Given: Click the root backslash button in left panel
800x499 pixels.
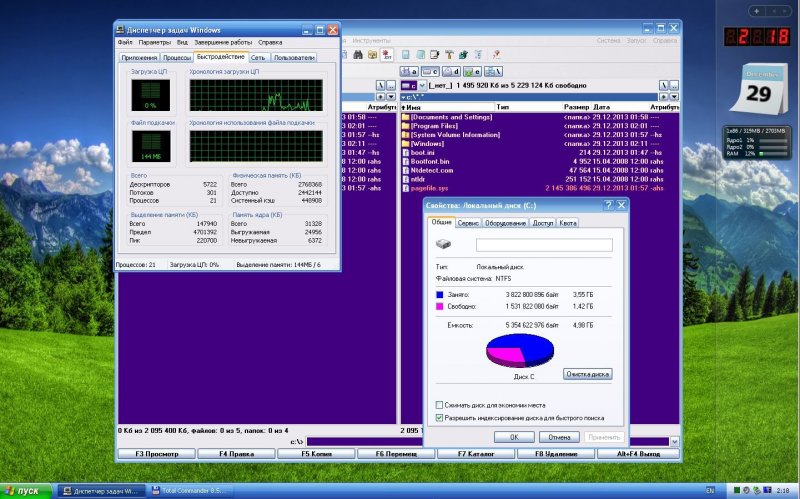Looking at the screenshot, I should pyautogui.click(x=381, y=85).
